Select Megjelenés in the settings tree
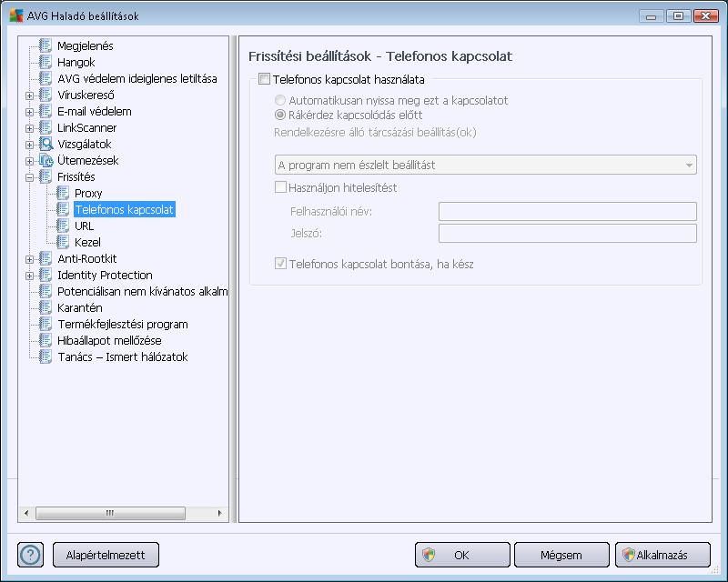 (86, 46)
